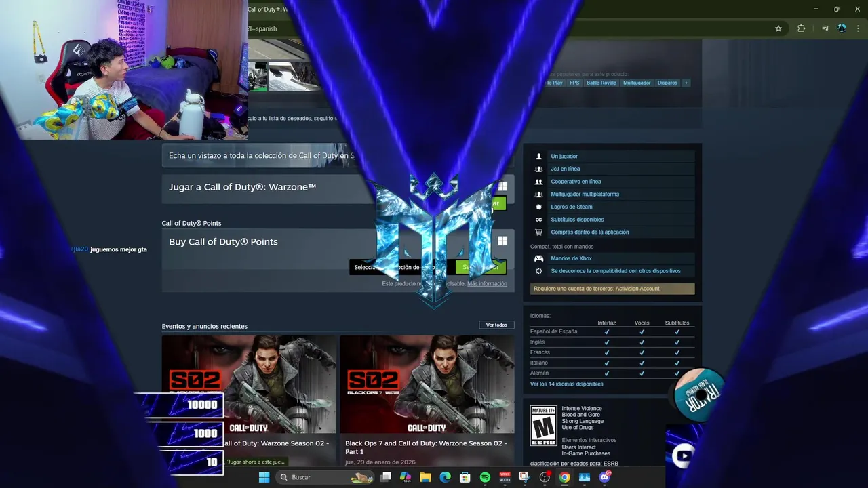This screenshot has height=488, width=868.
Task: Expand more tags with the plus button
Action: [x=686, y=83]
